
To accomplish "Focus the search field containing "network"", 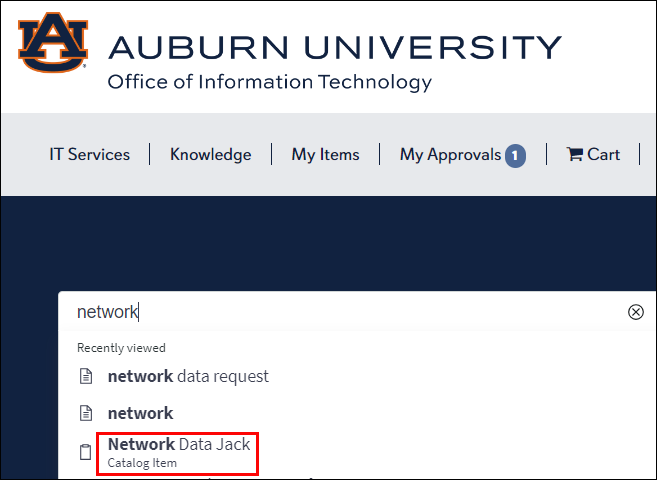I will [x=340, y=312].
